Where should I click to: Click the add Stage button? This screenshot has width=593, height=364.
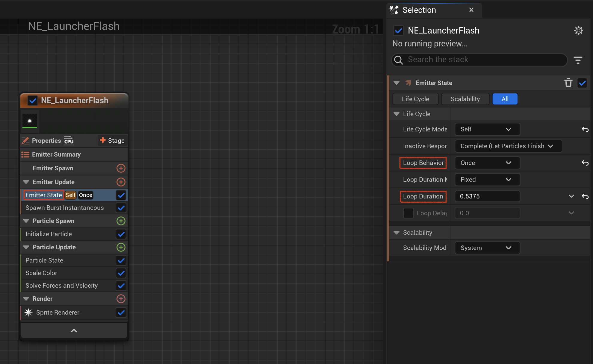click(112, 141)
